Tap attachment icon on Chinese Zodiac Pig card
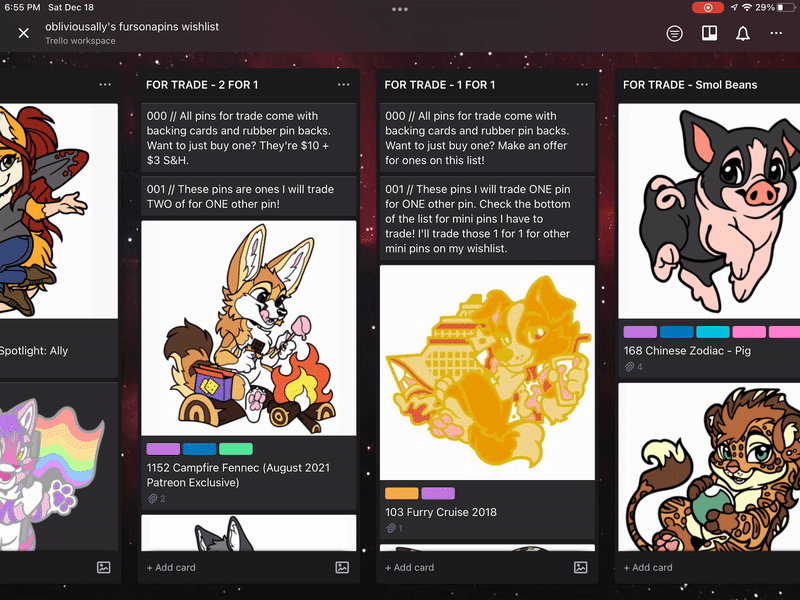Screen dimensions: 800x600 click(628, 367)
